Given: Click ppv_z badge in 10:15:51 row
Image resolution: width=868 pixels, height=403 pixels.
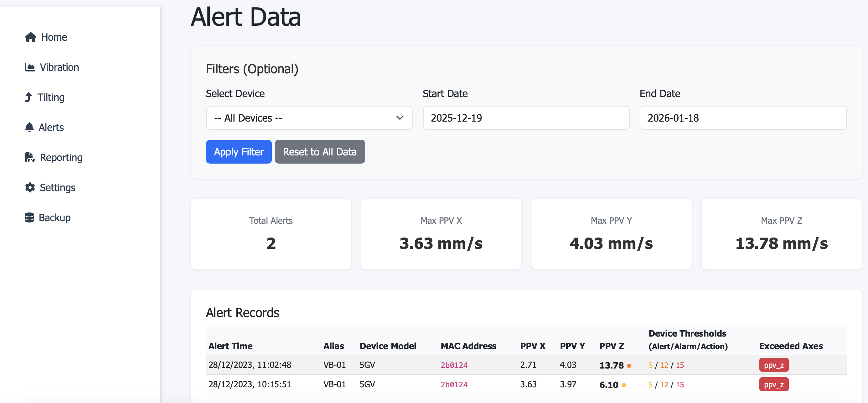Looking at the screenshot, I should pos(773,385).
